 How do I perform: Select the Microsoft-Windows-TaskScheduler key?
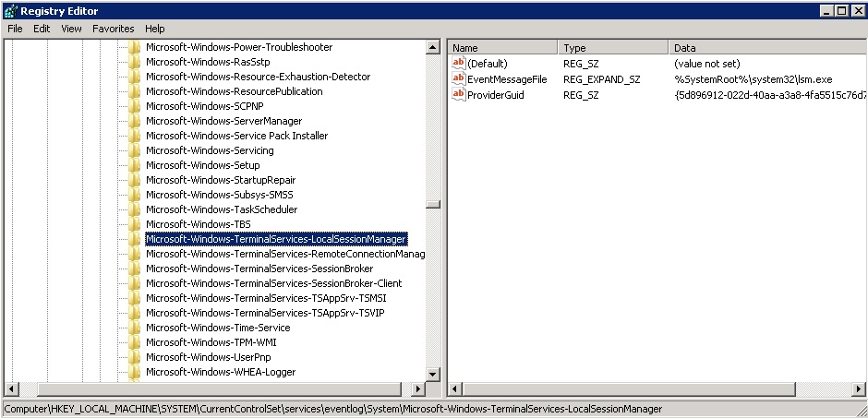tap(222, 209)
